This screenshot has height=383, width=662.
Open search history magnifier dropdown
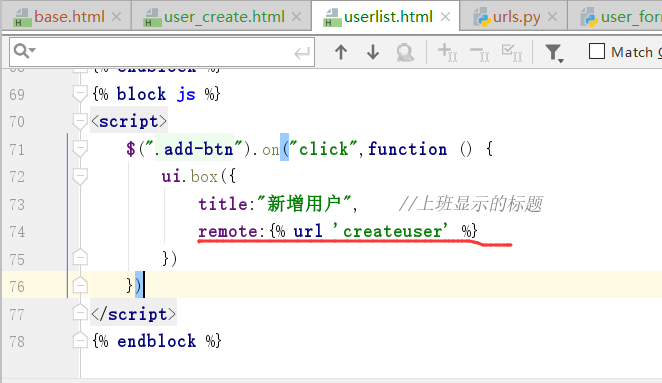24,52
